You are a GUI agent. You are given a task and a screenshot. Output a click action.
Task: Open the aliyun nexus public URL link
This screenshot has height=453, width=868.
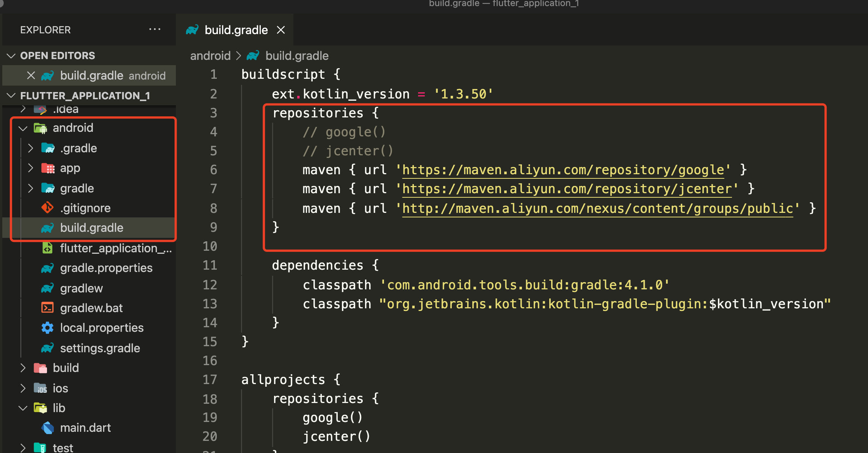(597, 208)
